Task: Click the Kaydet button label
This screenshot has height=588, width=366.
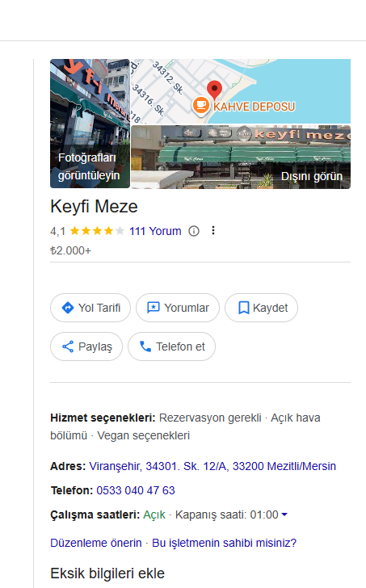Action: 271,308
